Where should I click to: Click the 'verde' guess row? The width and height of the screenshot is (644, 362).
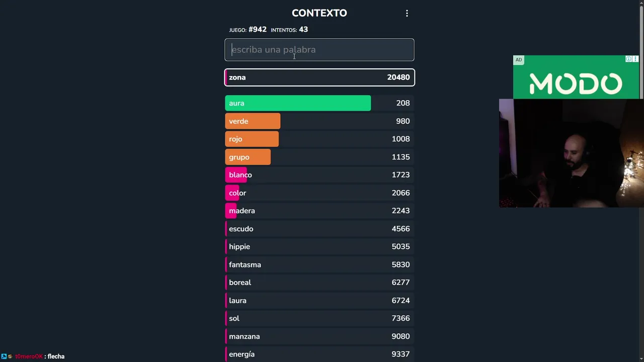tap(319, 121)
